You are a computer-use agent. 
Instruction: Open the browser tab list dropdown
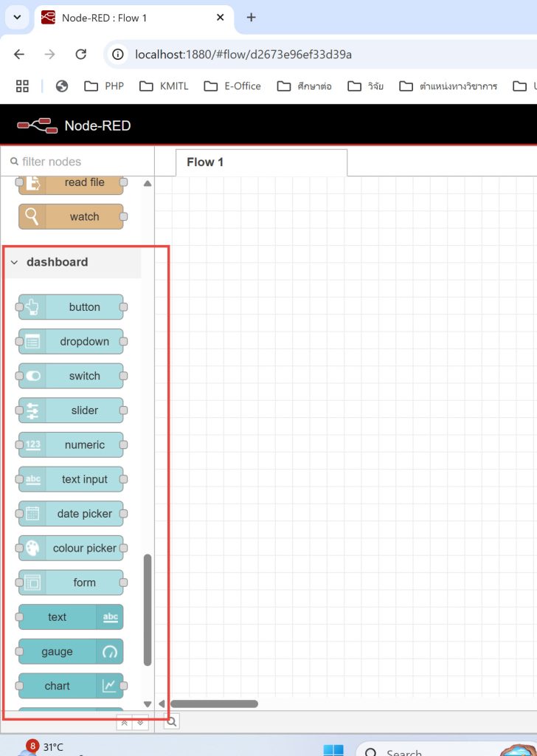(17, 18)
